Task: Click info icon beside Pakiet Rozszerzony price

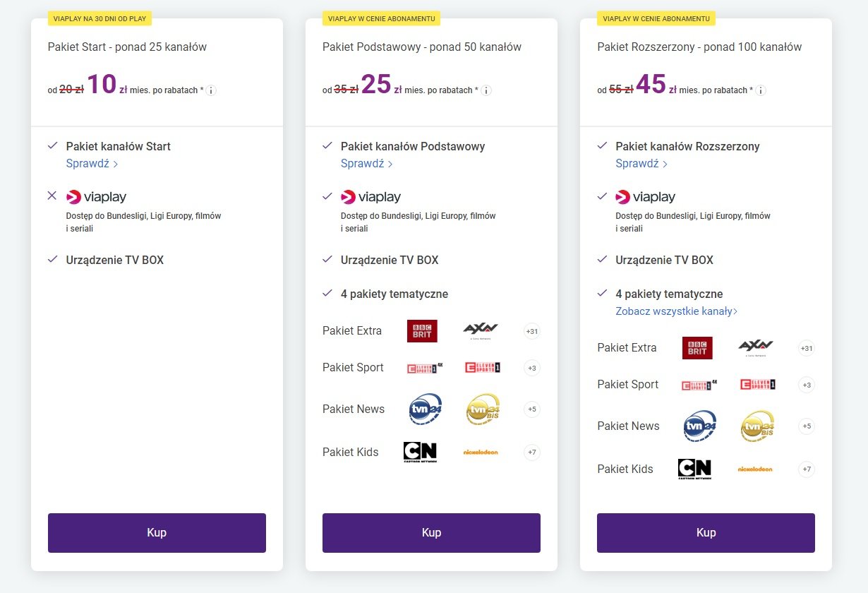Action: click(761, 90)
